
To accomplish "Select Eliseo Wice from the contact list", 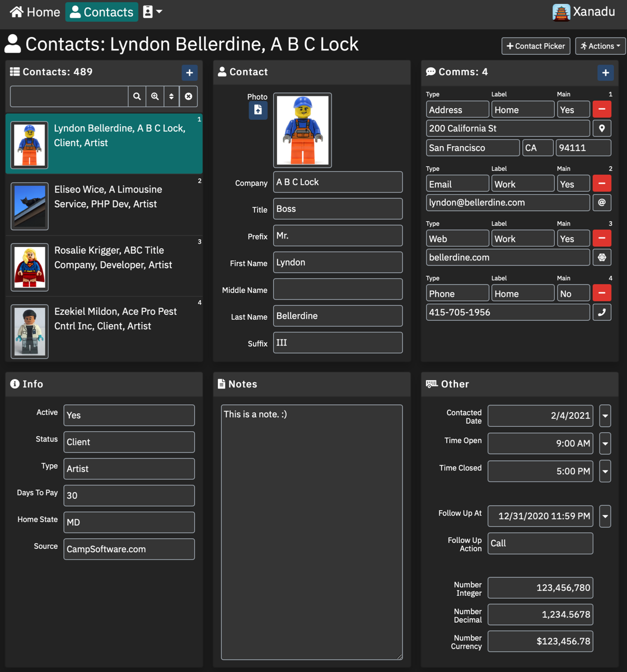I will pos(104,206).
